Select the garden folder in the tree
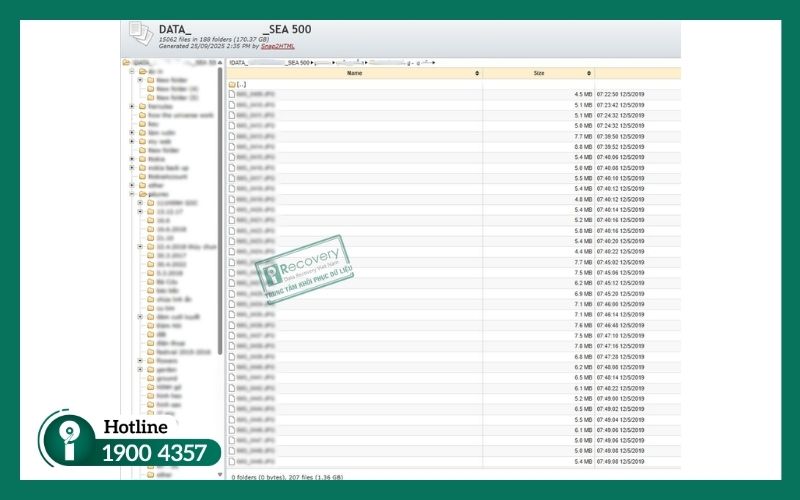This screenshot has height=500, width=800. [165, 369]
